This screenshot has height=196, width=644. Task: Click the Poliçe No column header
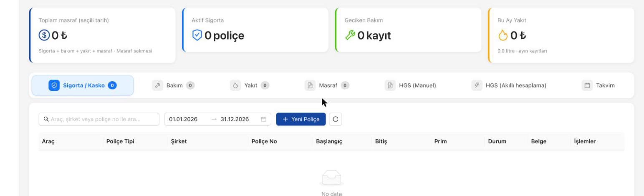point(265,141)
